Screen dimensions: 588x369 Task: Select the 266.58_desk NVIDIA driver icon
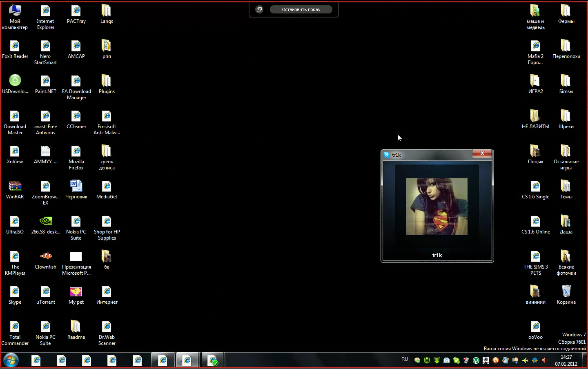[46, 222]
